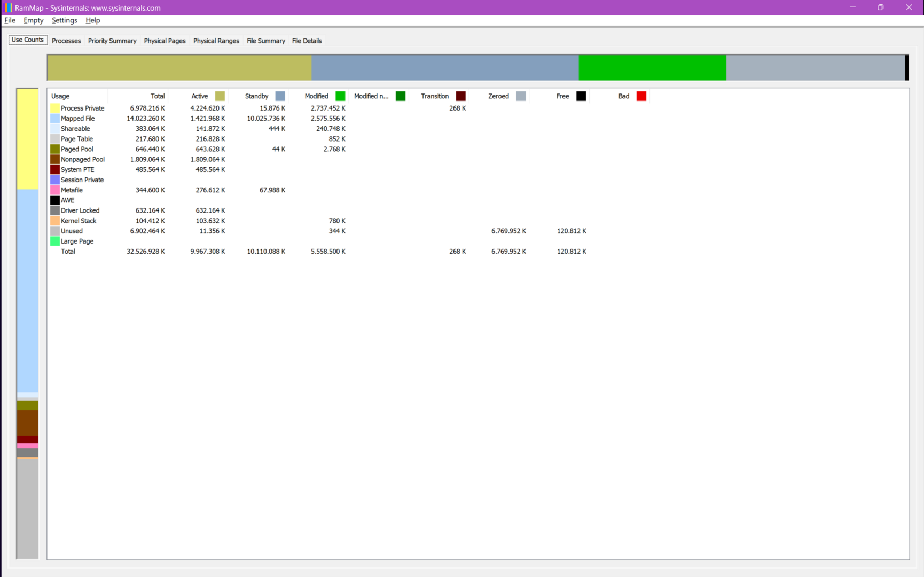This screenshot has height=577, width=924.
Task: Select the Nonpaged Pool row label
Action: pyautogui.click(x=83, y=159)
